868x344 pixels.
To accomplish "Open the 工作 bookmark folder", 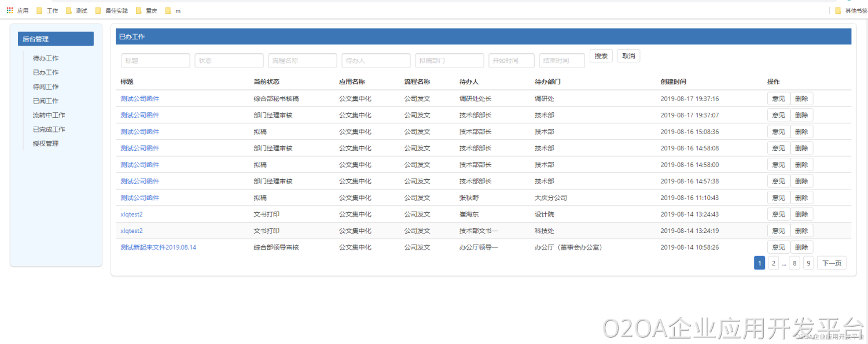I will pyautogui.click(x=47, y=10).
